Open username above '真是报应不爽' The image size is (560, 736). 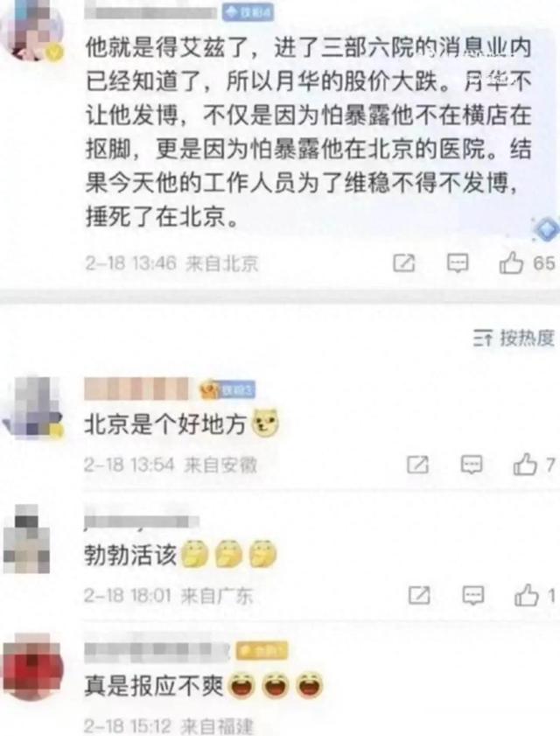pos(156,649)
